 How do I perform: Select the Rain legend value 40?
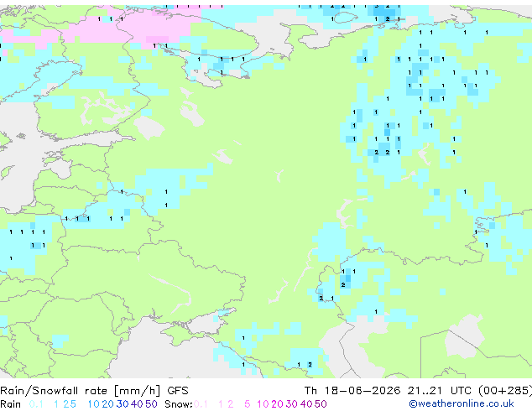point(137,404)
